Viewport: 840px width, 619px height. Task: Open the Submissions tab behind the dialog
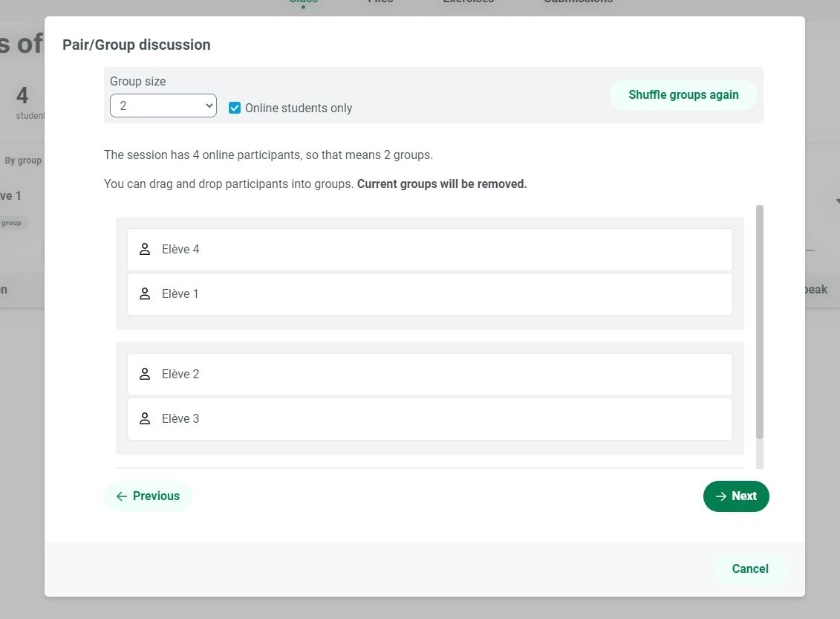click(578, 2)
